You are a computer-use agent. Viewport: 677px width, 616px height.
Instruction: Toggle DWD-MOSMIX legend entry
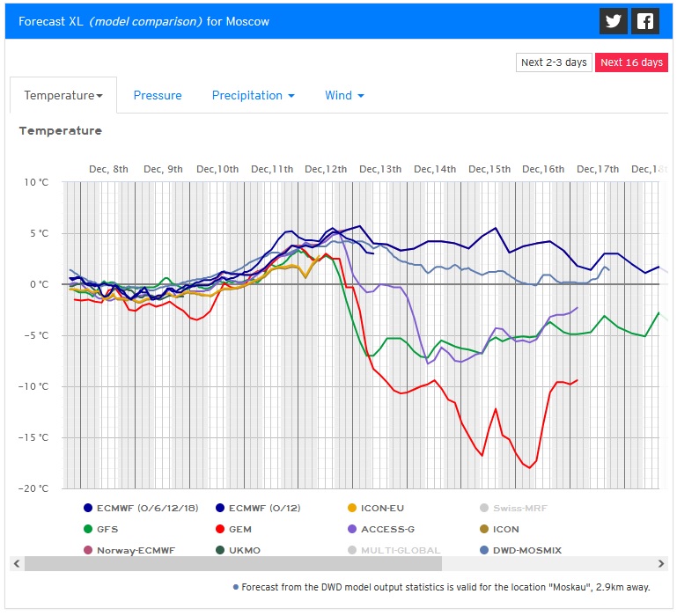tap(519, 550)
